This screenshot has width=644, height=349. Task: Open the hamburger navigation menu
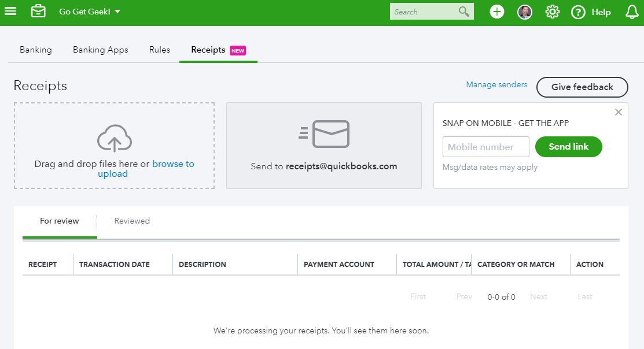coord(10,11)
